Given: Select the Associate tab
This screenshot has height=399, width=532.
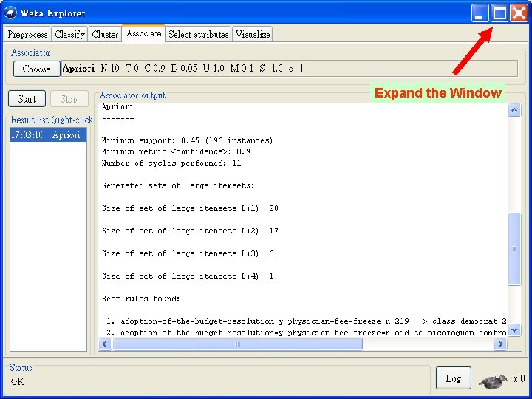Looking at the screenshot, I should 143,33.
